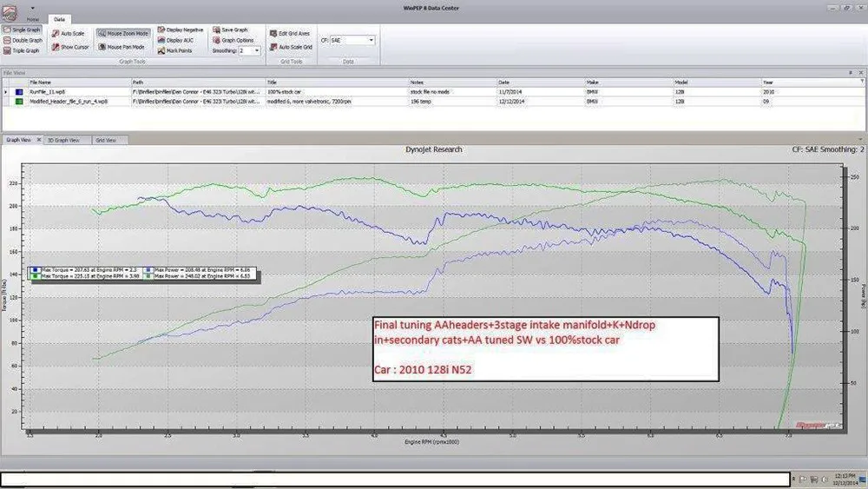Switch to Graph View tab
Image resolution: width=868 pixels, height=489 pixels.
coord(19,140)
